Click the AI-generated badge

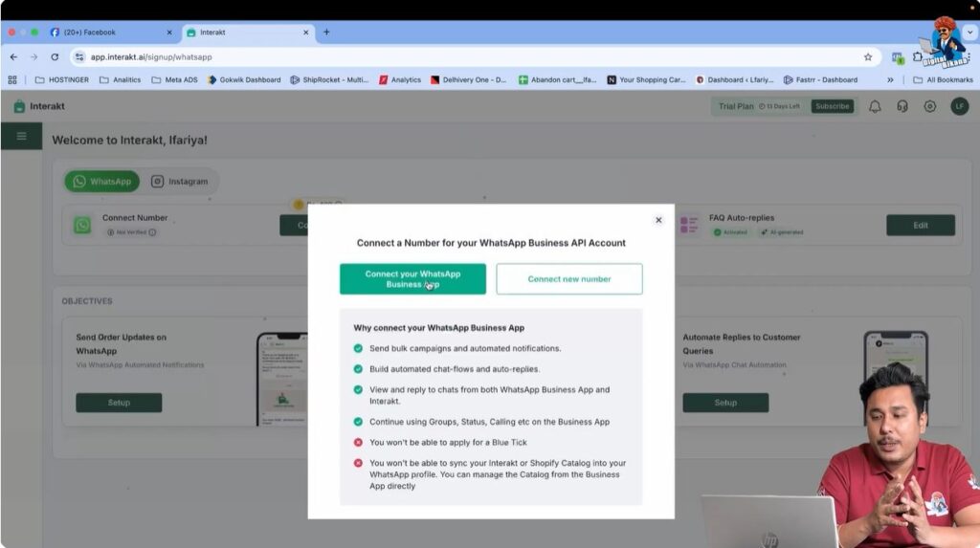pos(781,232)
